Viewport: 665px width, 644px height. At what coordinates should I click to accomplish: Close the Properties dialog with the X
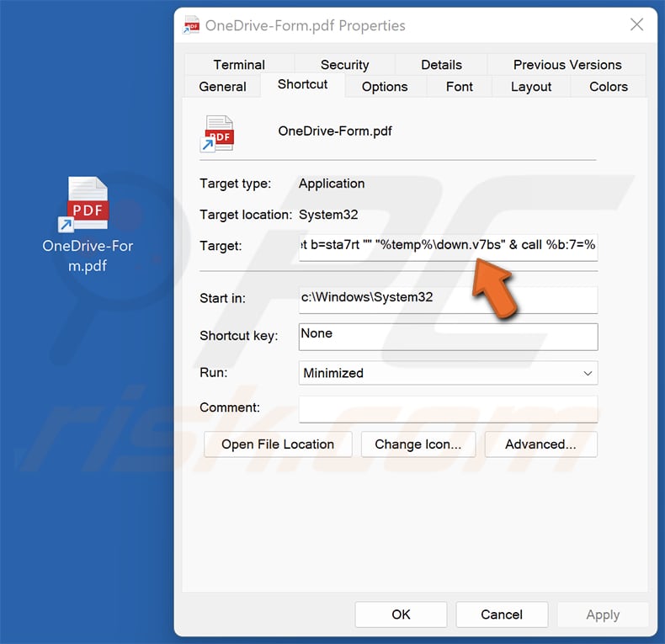click(636, 24)
